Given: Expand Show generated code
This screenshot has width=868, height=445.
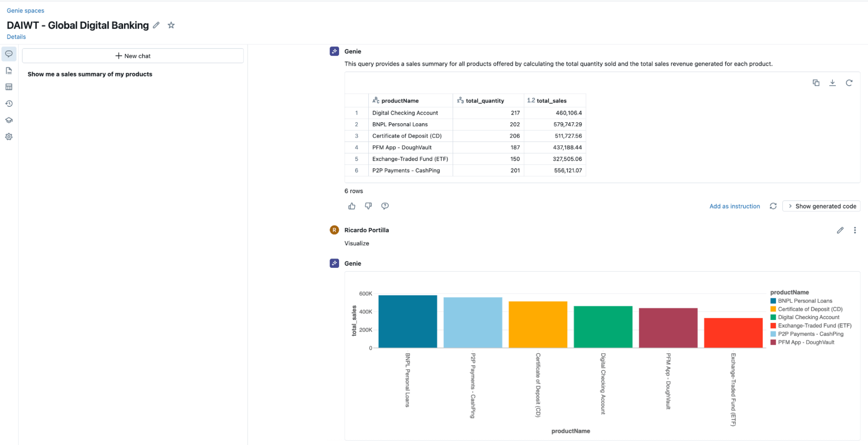Looking at the screenshot, I should pyautogui.click(x=822, y=206).
